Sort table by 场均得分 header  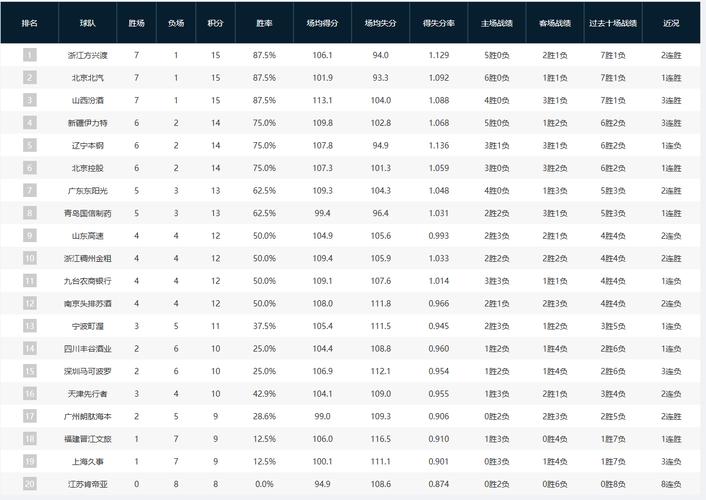coord(322,23)
